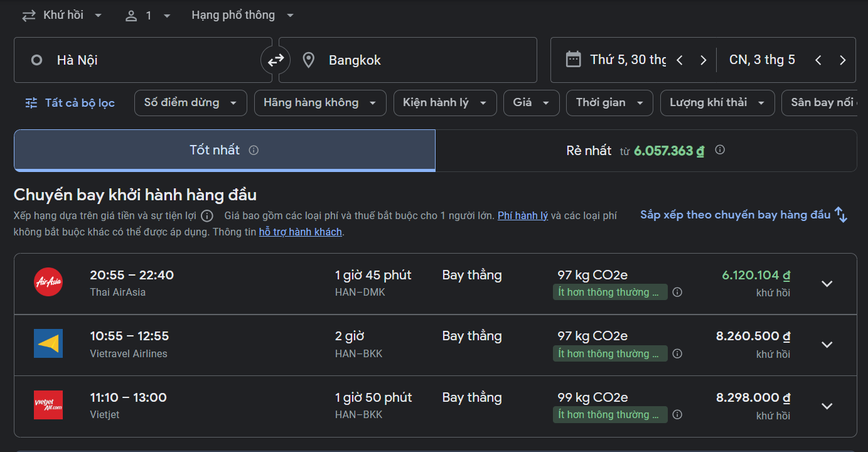The height and width of the screenshot is (452, 868).
Task: Open the Khứ hồi trip type dropdown
Action: 62,16
